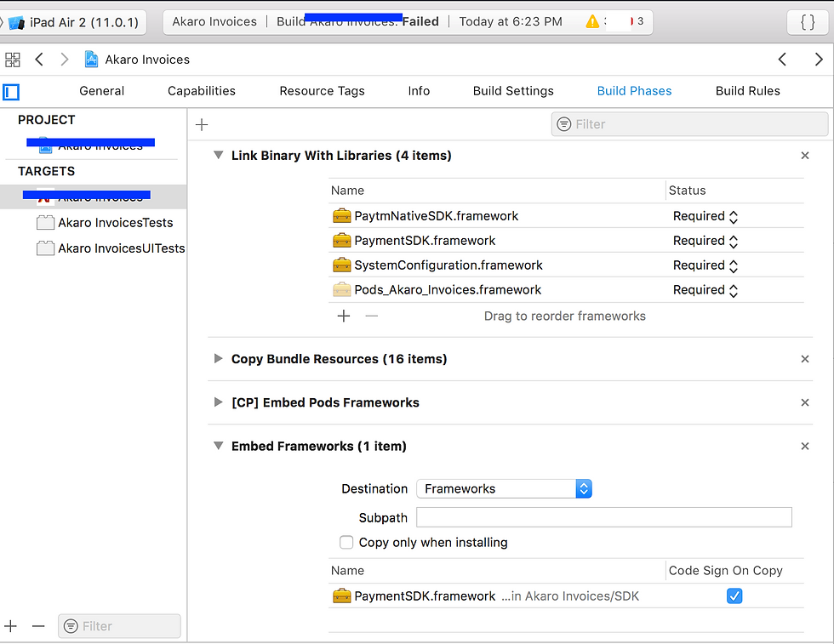The image size is (834, 644).
Task: Collapse Embed Frameworks section
Action: click(218, 446)
